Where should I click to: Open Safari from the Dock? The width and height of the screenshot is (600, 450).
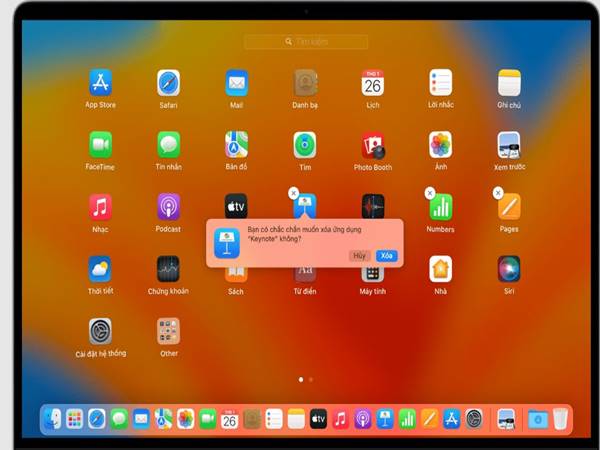tap(96, 419)
